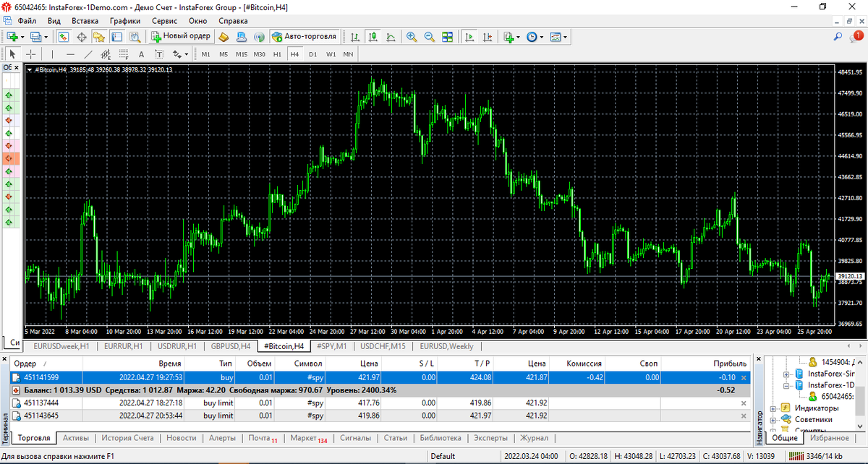Tile chart windows using toolbar icon

[x=447, y=36]
